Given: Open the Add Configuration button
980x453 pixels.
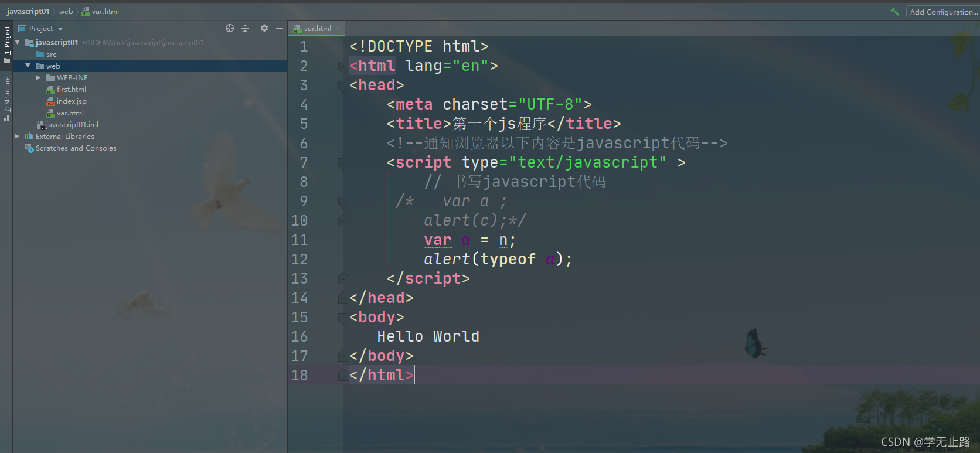Looking at the screenshot, I should [943, 12].
